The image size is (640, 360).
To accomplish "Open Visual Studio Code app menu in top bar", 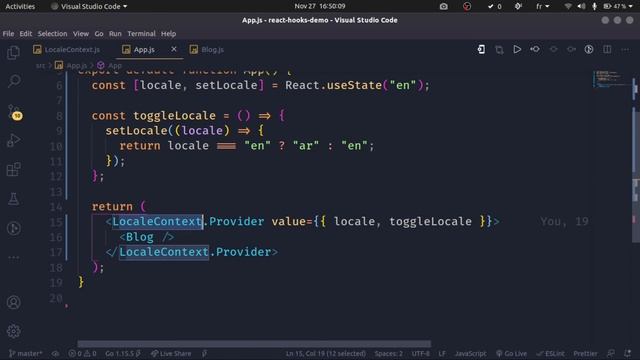I will pos(89,6).
